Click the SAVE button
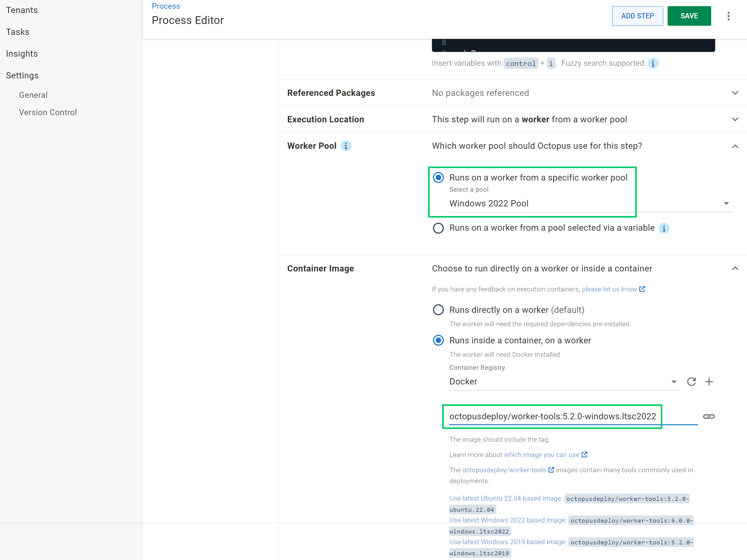747x560 pixels. point(689,16)
